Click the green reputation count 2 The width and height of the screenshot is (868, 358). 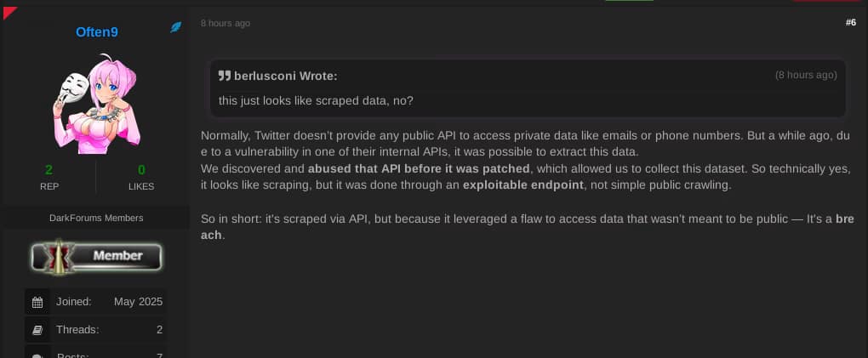pos(49,169)
